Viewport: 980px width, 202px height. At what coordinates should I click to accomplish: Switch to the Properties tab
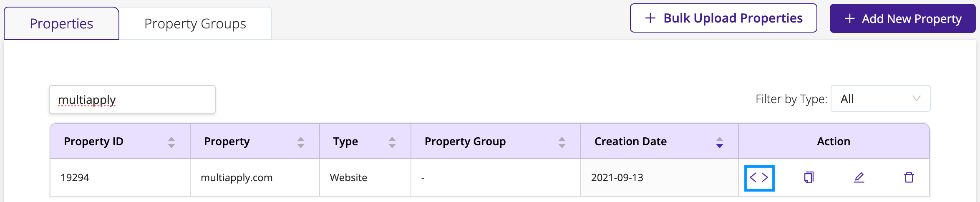pyautogui.click(x=62, y=24)
